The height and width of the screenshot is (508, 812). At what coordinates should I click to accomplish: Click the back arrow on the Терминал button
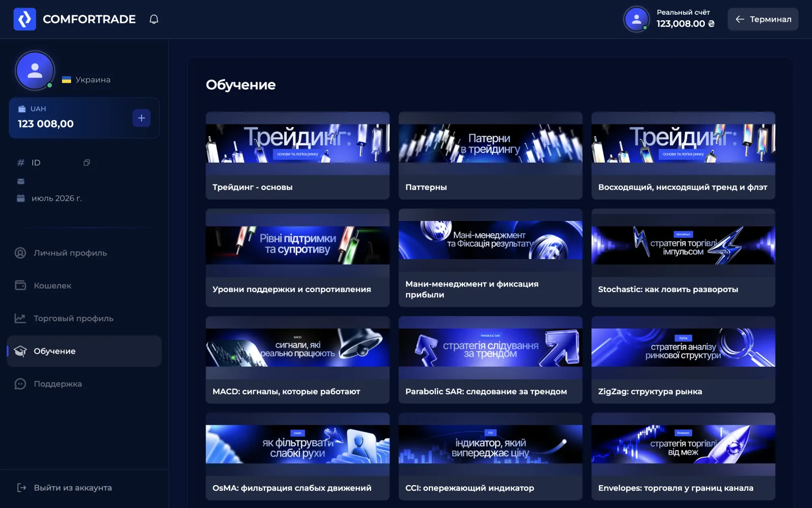740,19
